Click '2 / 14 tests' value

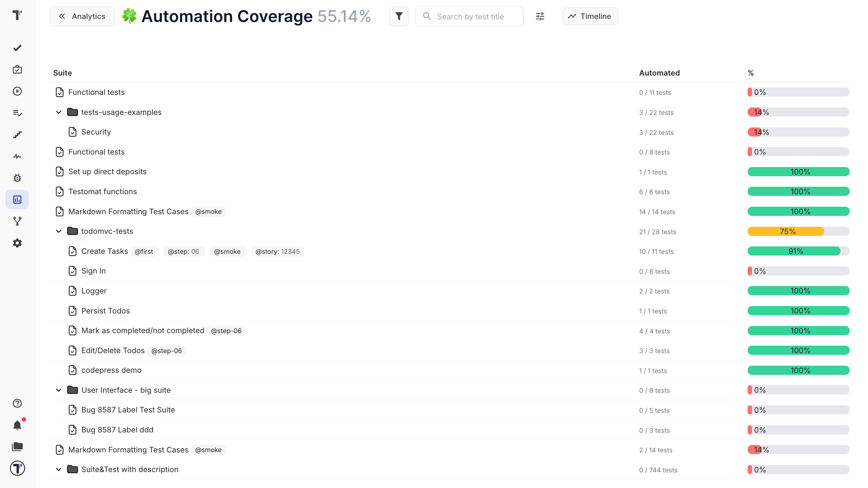click(656, 450)
